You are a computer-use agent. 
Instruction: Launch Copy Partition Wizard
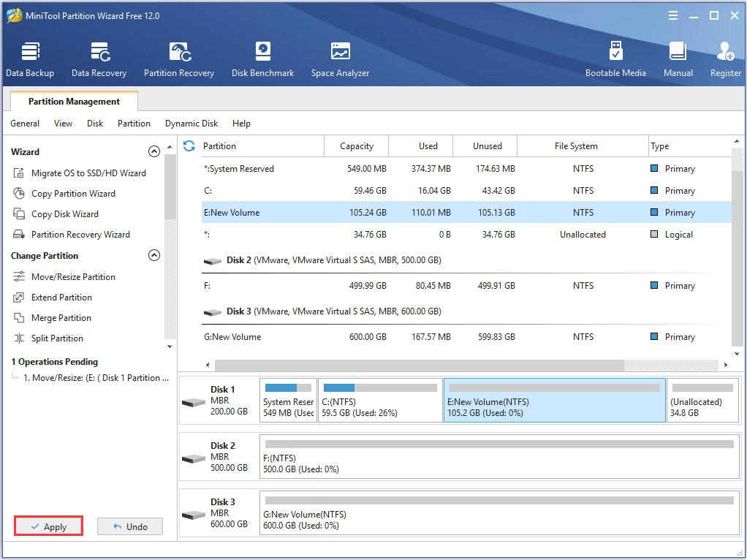point(64,194)
